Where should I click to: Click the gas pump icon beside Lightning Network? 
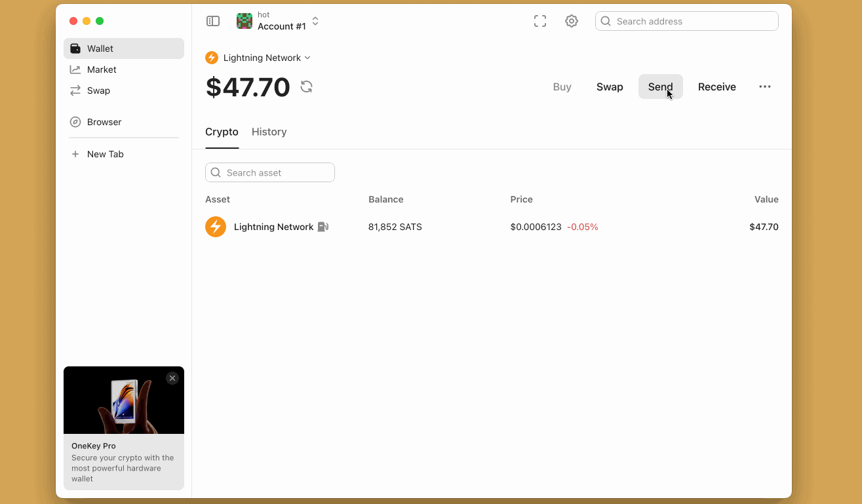(x=323, y=227)
